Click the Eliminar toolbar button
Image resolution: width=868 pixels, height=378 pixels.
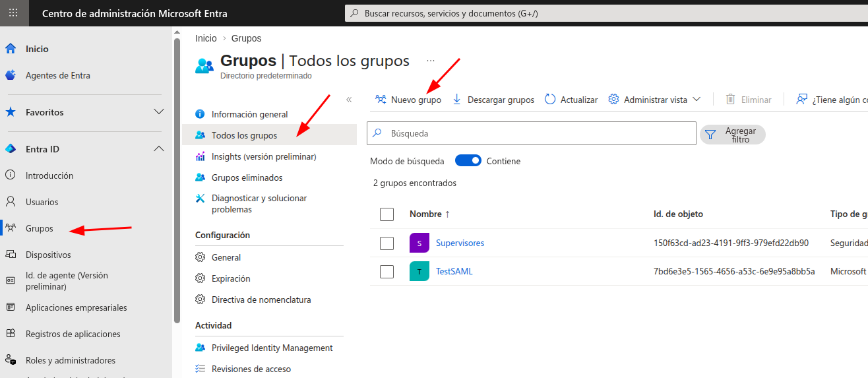pos(749,100)
